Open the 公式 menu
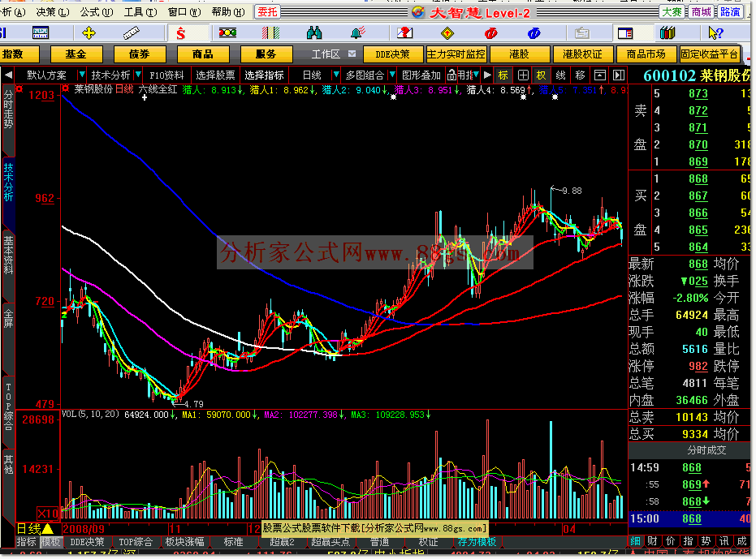Image resolution: width=756 pixels, height=559 pixels. pyautogui.click(x=97, y=12)
